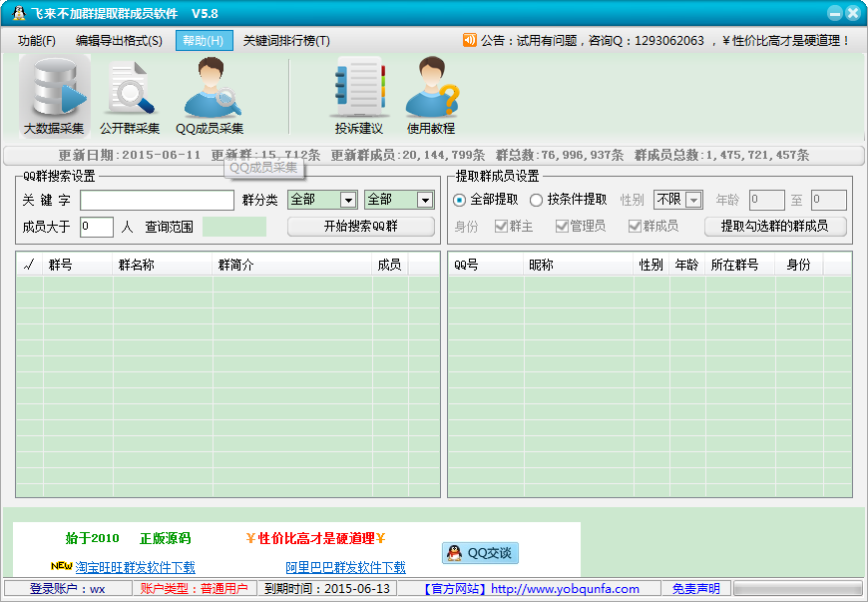The image size is (868, 602).
Task: Sort by the 昵称 column header
Action: pyautogui.click(x=579, y=265)
